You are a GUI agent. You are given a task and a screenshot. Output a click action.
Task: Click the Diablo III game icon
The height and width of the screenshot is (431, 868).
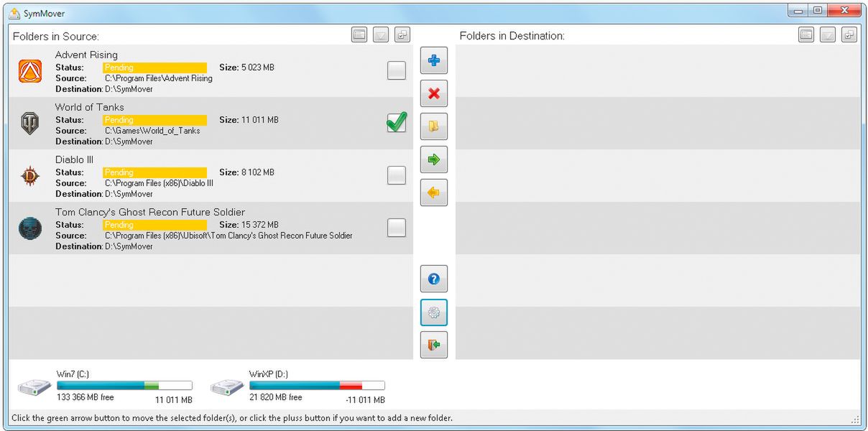[x=30, y=176]
